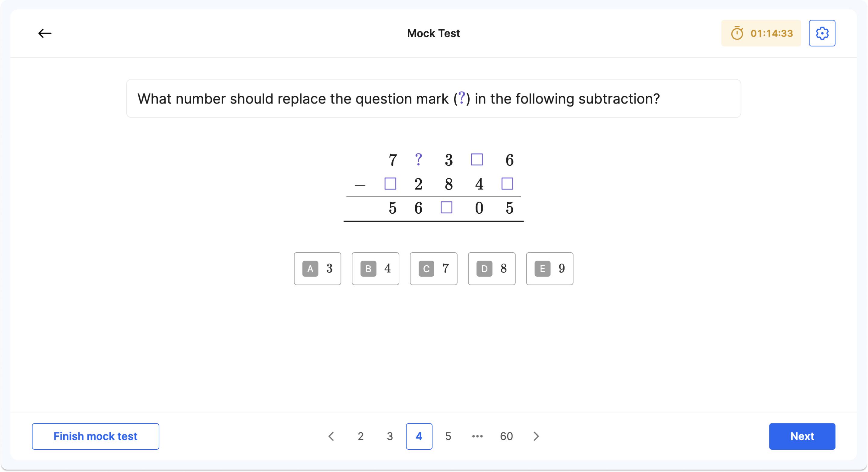Jump to question 60

[506, 436]
